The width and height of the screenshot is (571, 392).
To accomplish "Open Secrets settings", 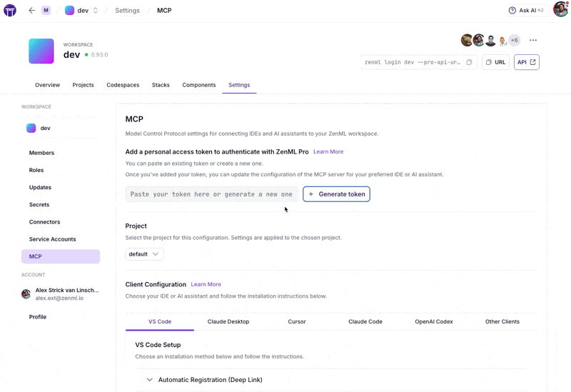I will [39, 205].
